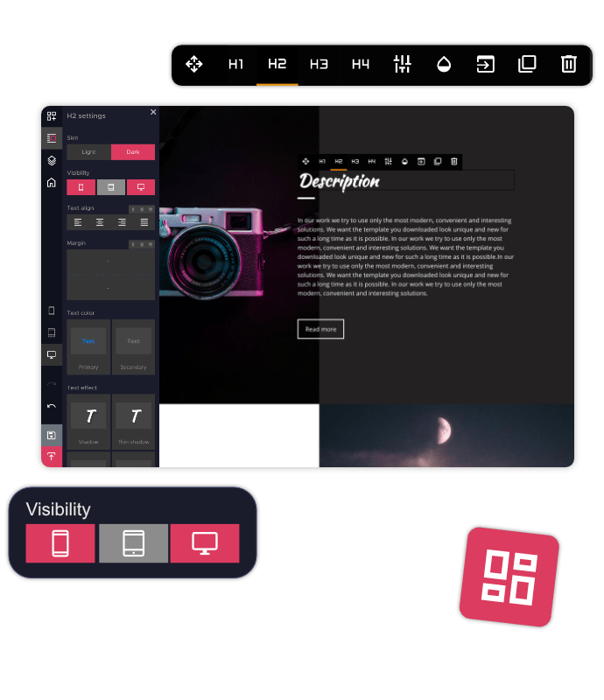Open the sliders settings icon in the large toolbar
The image size is (604, 700).
point(402,64)
